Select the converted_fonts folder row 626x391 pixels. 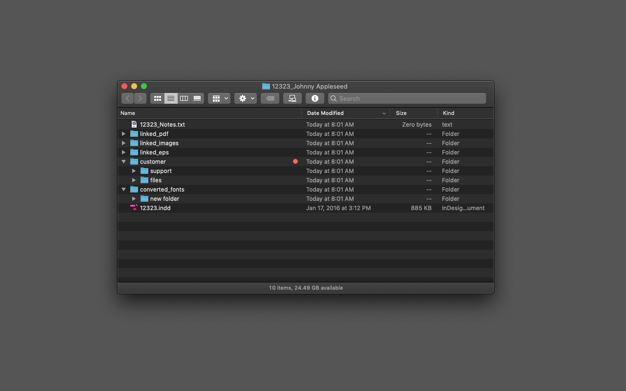point(306,189)
